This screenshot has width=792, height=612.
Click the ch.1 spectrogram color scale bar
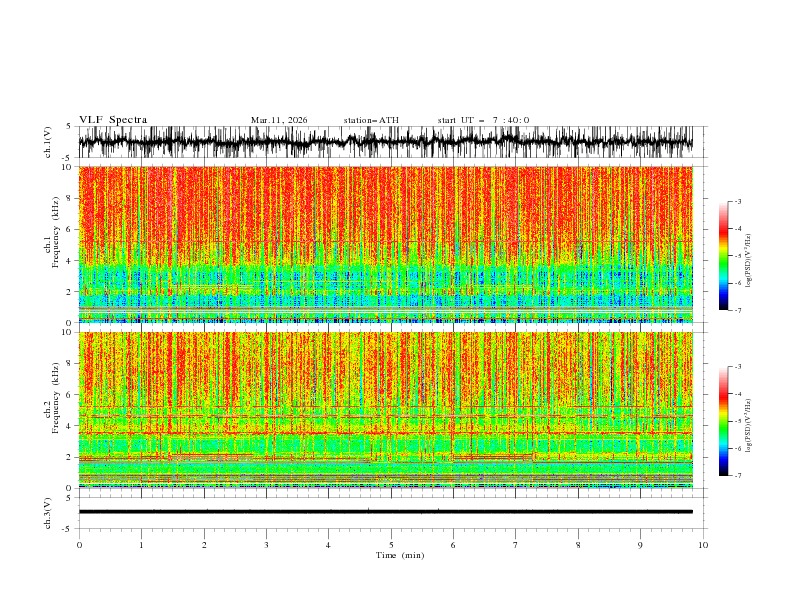723,256
